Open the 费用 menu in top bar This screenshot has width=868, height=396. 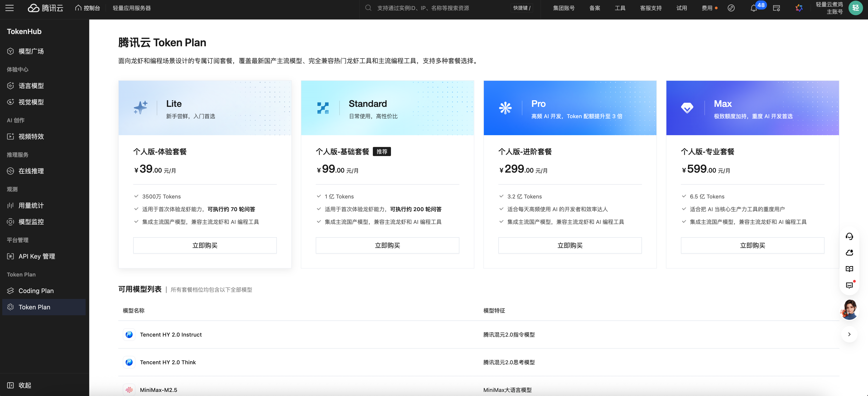[706, 8]
